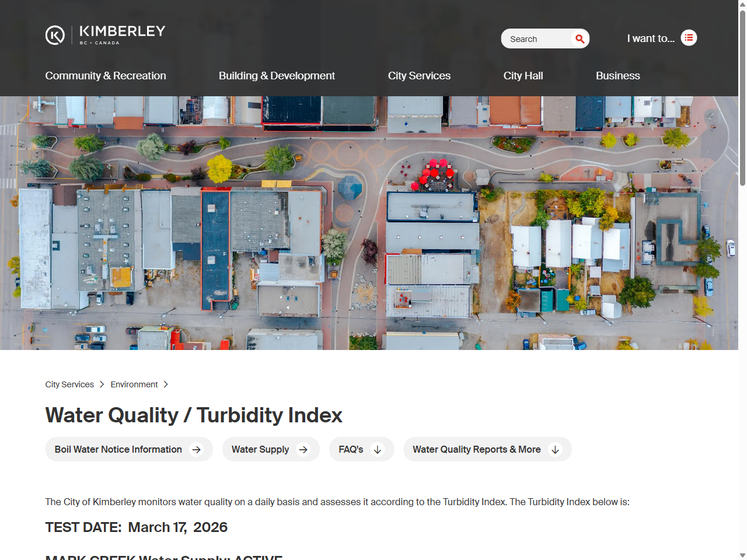Click arrow on Boil Water Notice Information
The height and width of the screenshot is (560, 747).
[197, 450]
